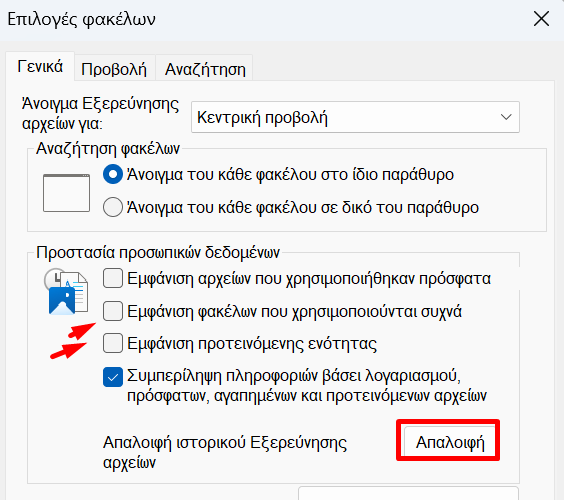Open the Αναζήτηση tab
Viewport: 564px width, 500px height.
point(205,69)
